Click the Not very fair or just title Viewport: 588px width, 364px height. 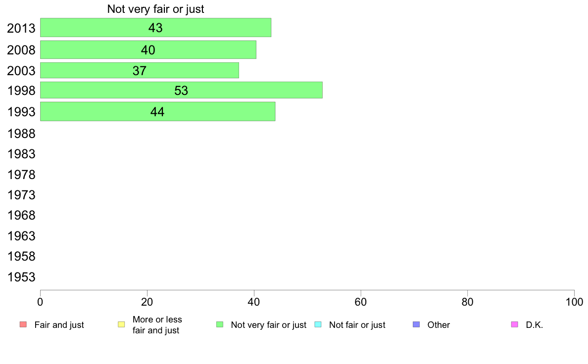click(155, 9)
